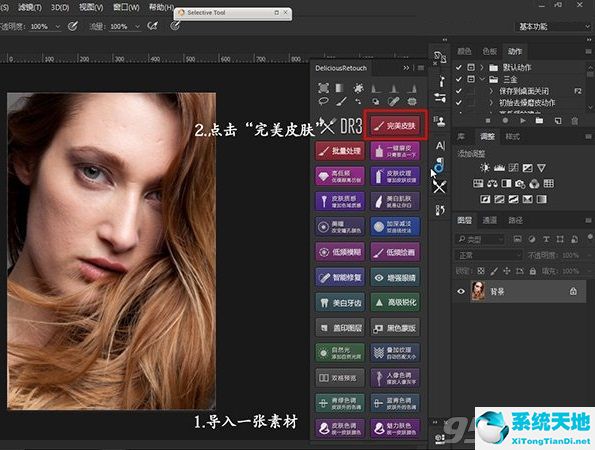Image resolution: width=595 pixels, height=450 pixels.
Task: Open the opacity 100% dropdown in options bar
Action: point(58,27)
